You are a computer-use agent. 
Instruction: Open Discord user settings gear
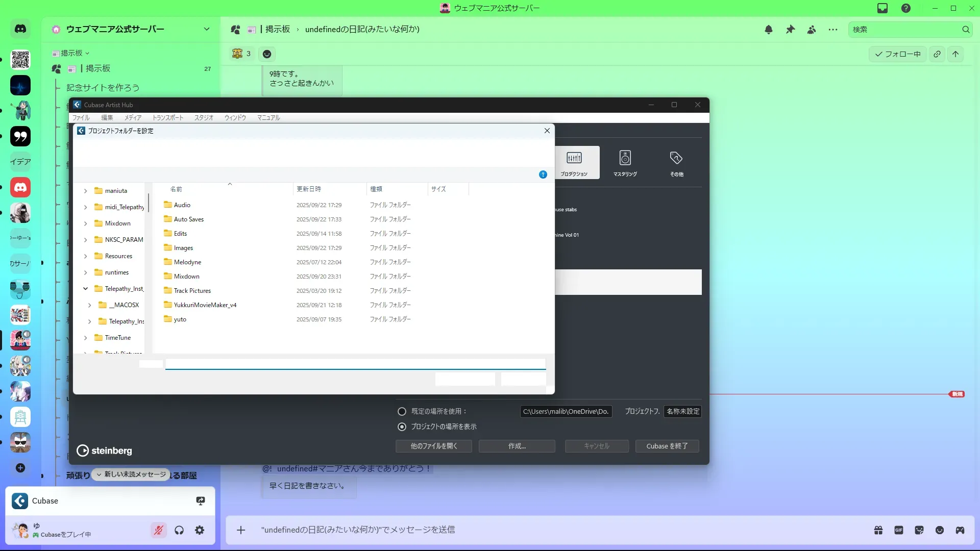200,530
